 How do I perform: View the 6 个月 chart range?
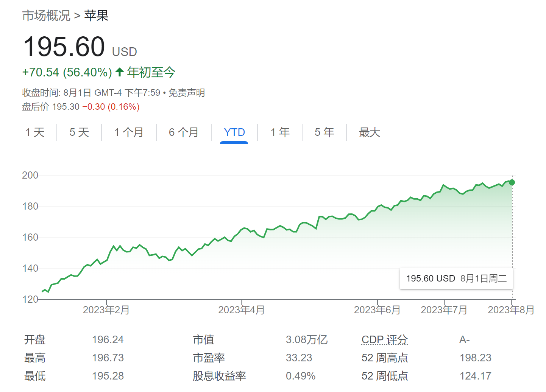coord(184,132)
